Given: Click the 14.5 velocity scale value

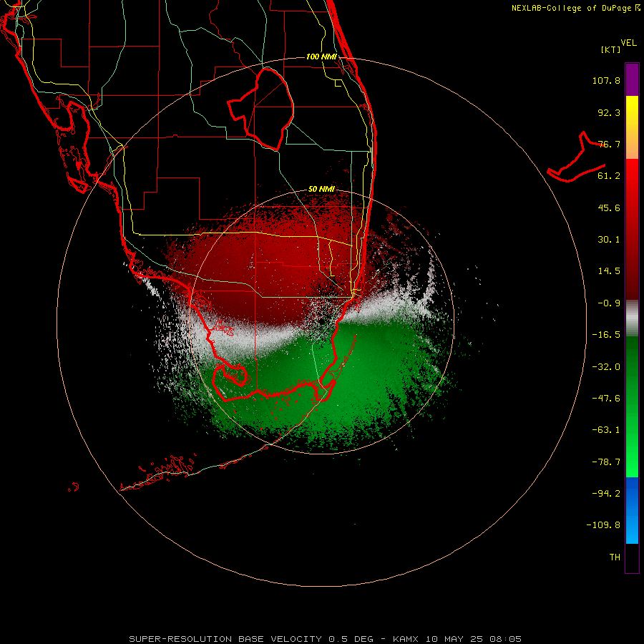Looking at the screenshot, I should tap(609, 271).
